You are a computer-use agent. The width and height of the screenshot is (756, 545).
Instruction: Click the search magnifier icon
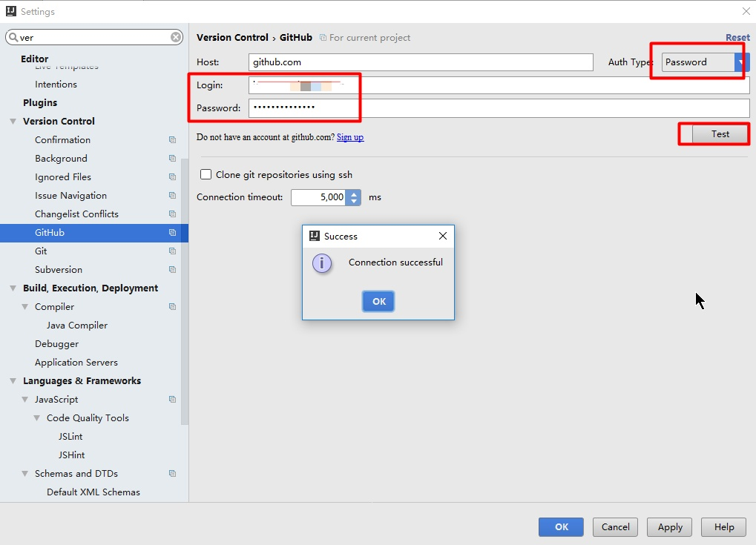[x=13, y=37]
